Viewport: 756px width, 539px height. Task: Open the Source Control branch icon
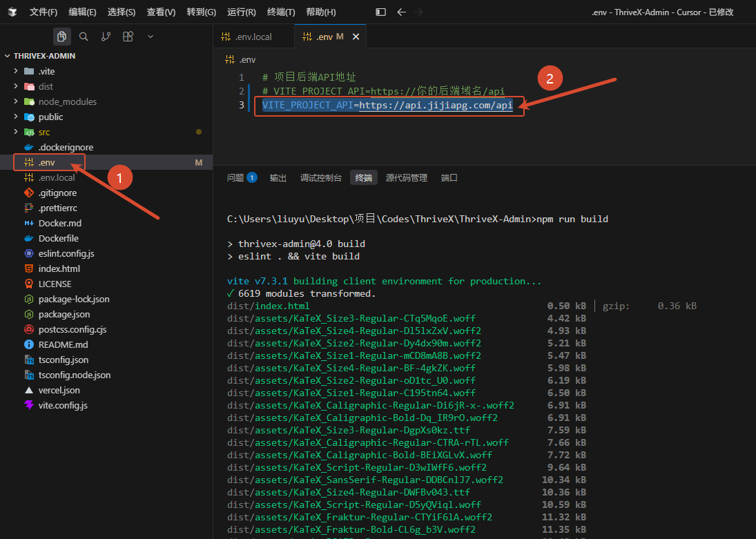tap(106, 37)
